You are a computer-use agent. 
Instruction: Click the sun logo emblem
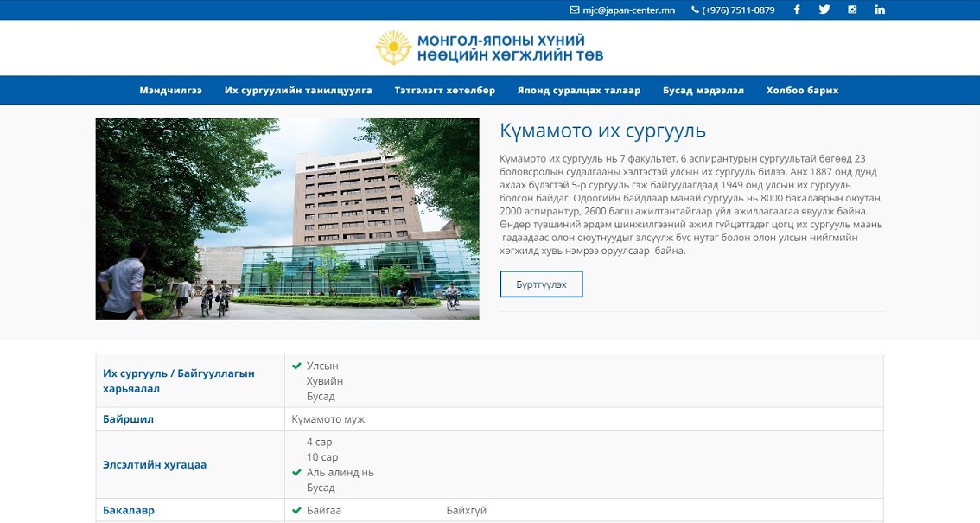(393, 48)
